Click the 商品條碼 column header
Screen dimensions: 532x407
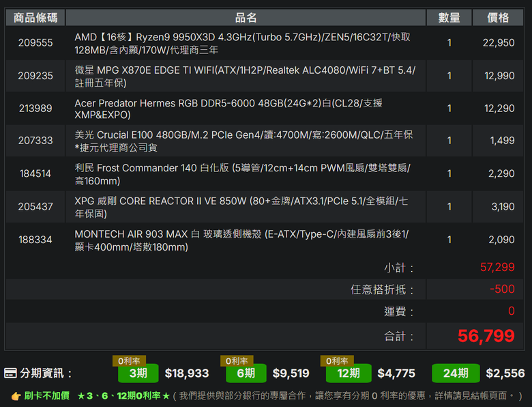tap(35, 18)
